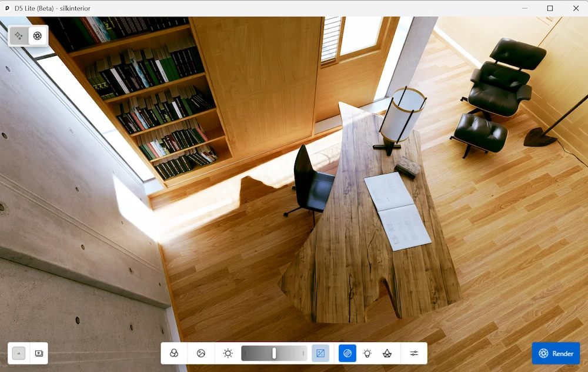Viewport: 588px width, 372px height.
Task: Close the D5 Lite window
Action: pos(576,8)
